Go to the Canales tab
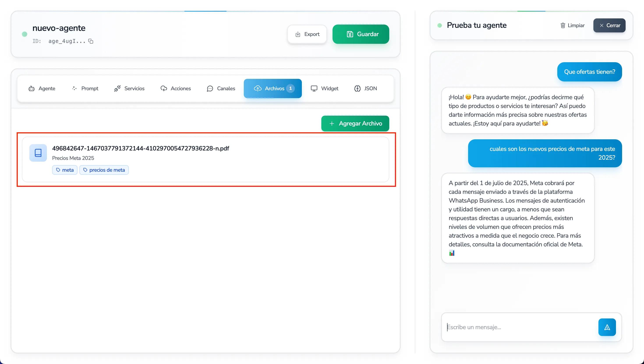644x364 pixels. click(x=221, y=88)
